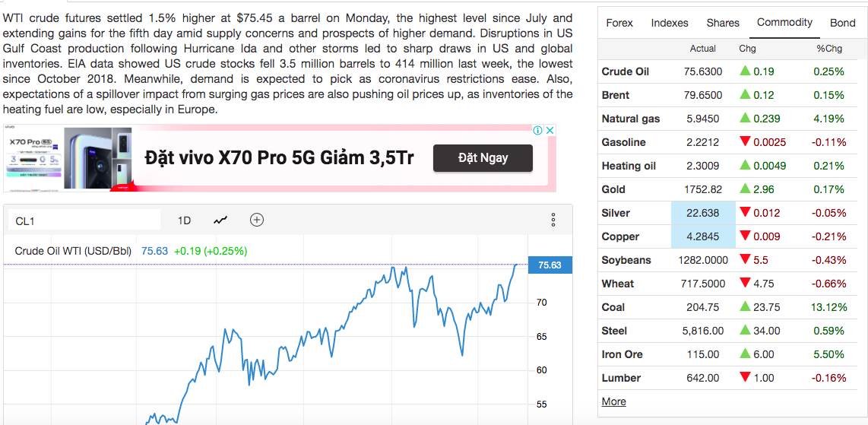Click the Đặt Ngay button
This screenshot has width=868, height=425.
click(483, 158)
